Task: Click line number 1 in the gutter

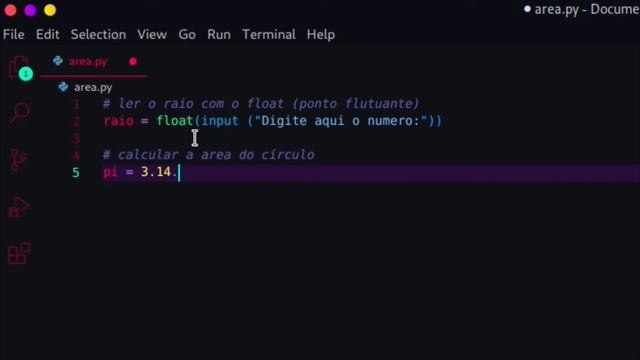Action: pos(76,105)
